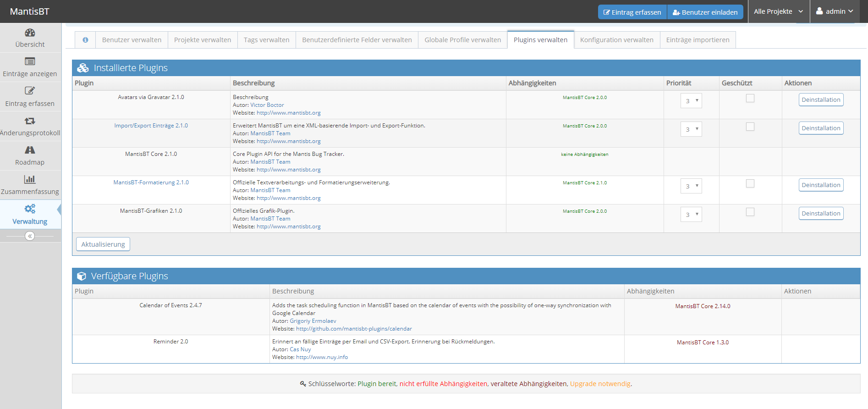
Task: Open the Zusammenfassung bar chart icon
Action: coord(30,179)
